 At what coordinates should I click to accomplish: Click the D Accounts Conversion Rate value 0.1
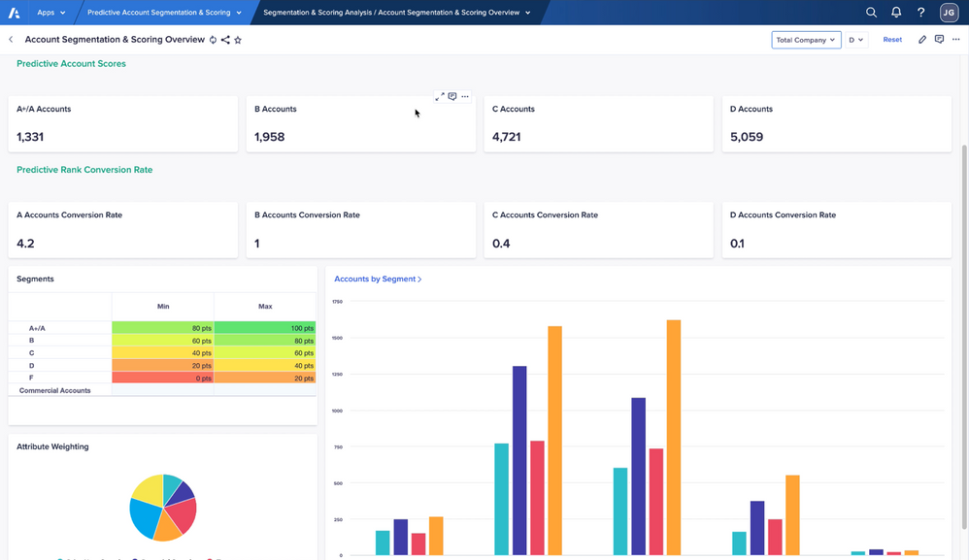click(737, 244)
